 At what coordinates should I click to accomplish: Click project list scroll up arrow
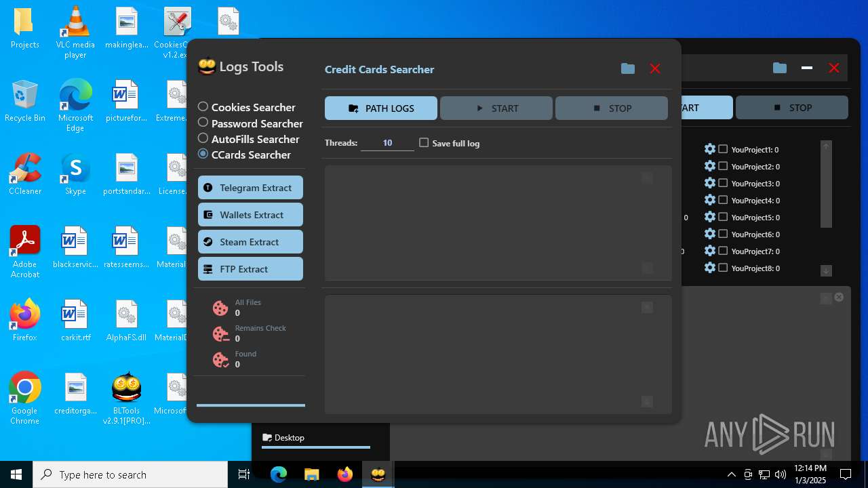click(826, 146)
